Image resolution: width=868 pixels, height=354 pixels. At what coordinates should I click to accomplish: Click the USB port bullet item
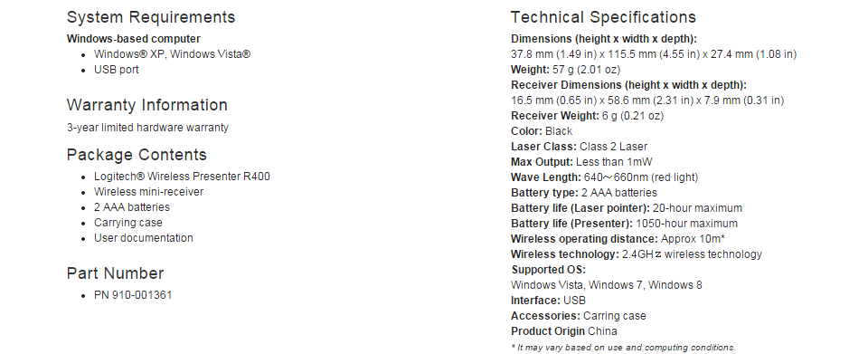click(x=117, y=70)
